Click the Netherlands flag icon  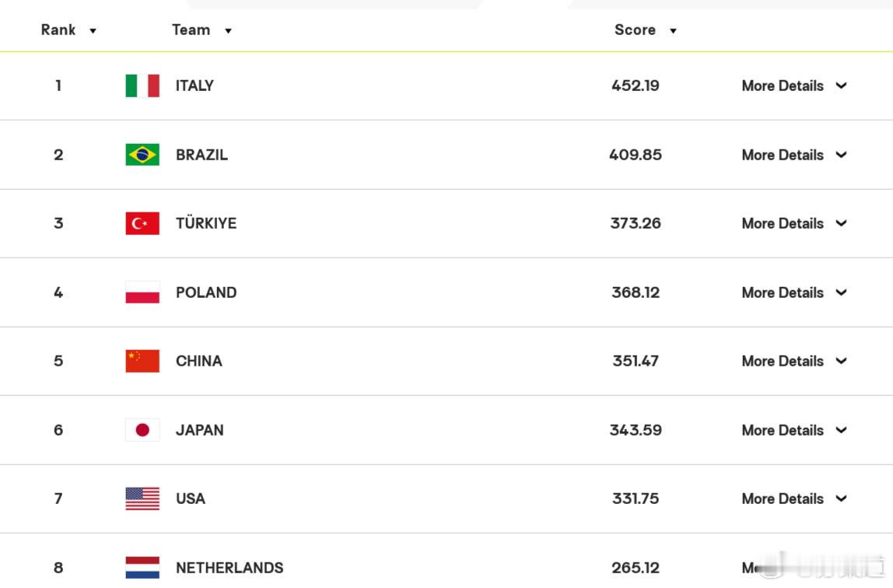click(142, 568)
